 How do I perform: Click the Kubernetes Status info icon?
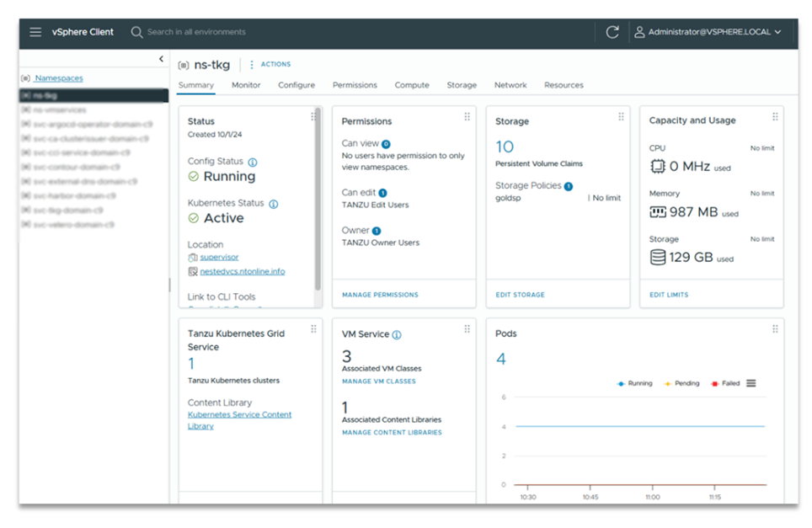click(274, 204)
